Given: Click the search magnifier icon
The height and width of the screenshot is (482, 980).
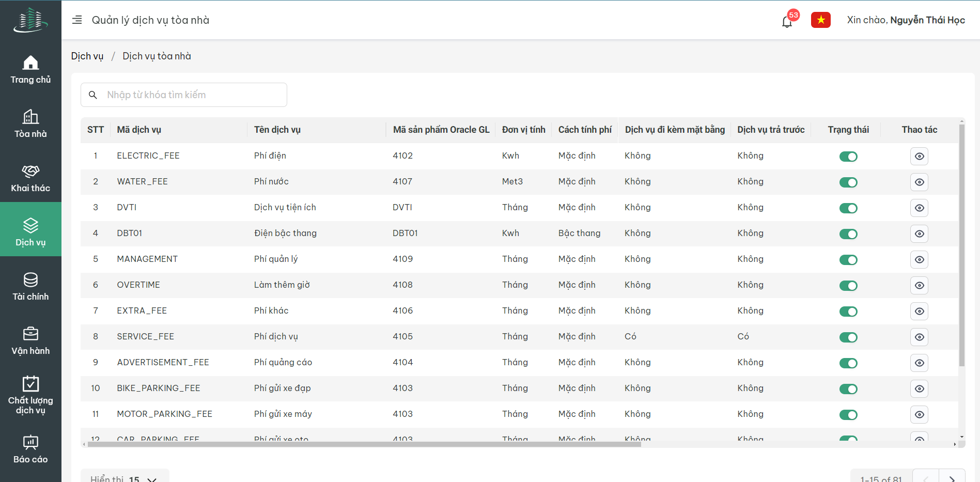Looking at the screenshot, I should click(93, 95).
